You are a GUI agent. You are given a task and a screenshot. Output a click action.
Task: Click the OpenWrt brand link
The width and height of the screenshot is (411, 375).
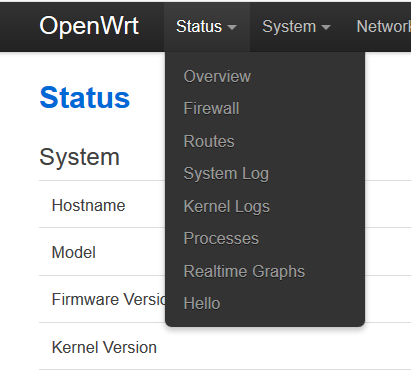(x=89, y=26)
